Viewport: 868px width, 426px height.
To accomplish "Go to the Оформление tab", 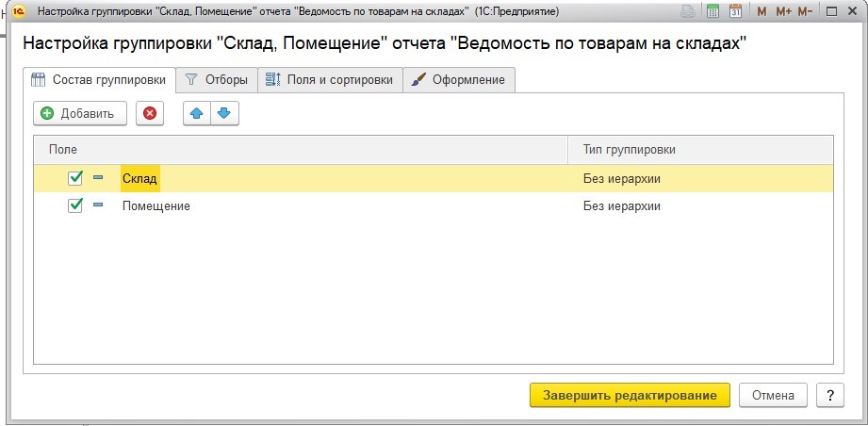I will pyautogui.click(x=459, y=80).
